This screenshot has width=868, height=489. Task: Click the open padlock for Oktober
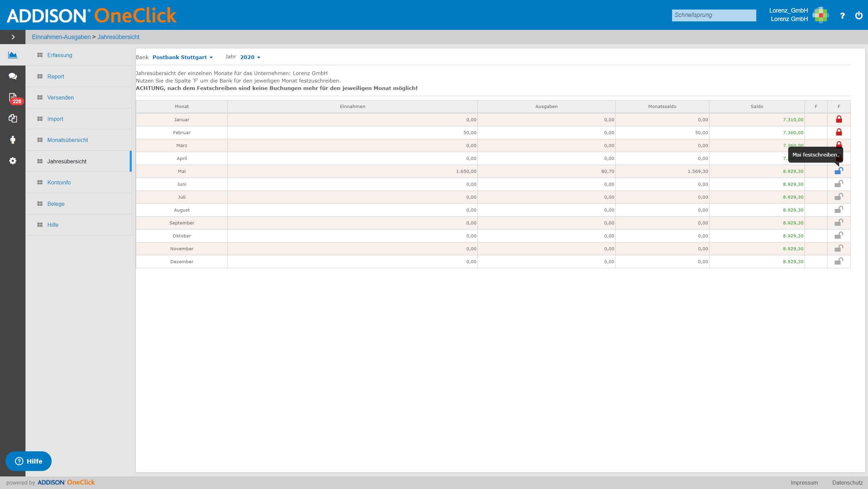click(839, 235)
